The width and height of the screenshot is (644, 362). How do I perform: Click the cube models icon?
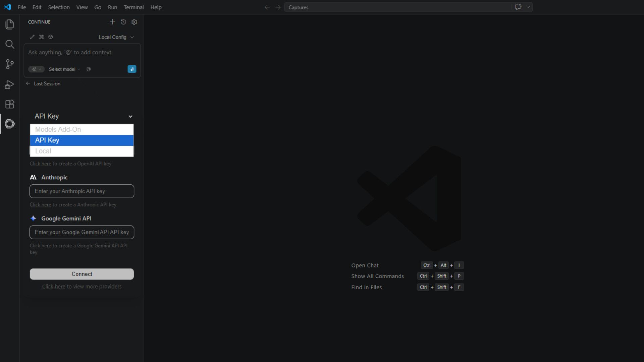51,37
